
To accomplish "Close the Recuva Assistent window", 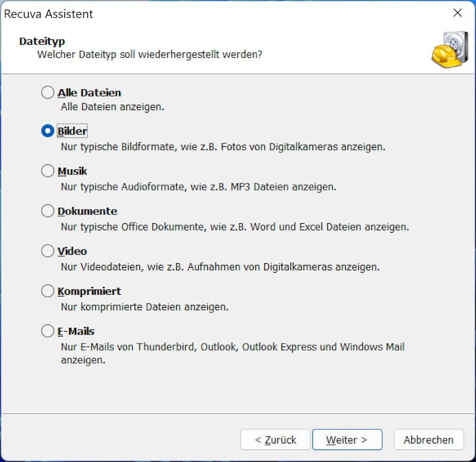I will pos(458,13).
